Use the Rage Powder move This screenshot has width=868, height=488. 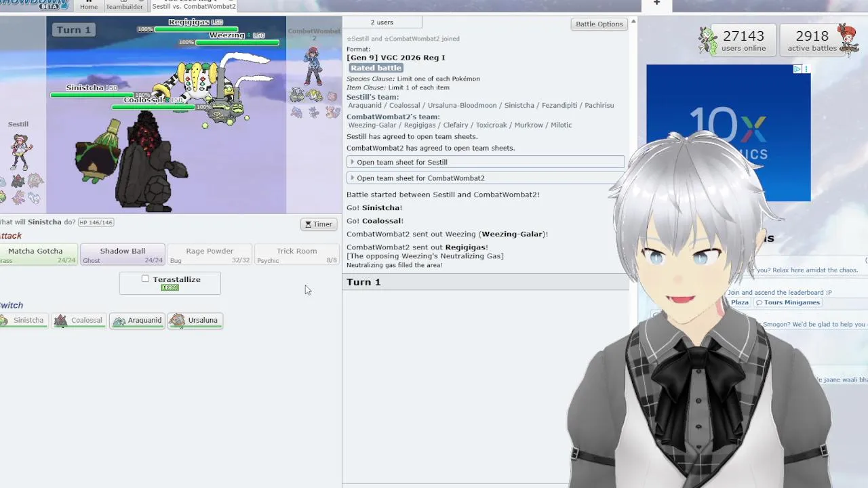tap(210, 254)
